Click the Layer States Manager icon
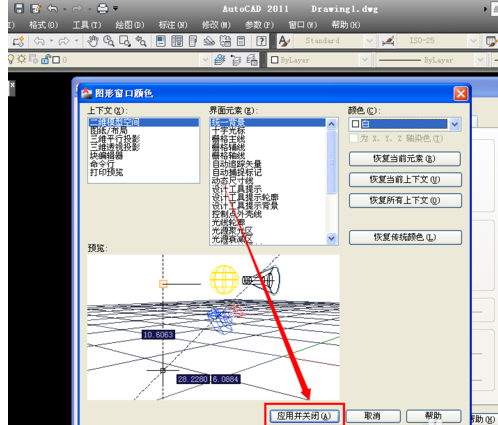The image size is (498, 425). (252, 60)
